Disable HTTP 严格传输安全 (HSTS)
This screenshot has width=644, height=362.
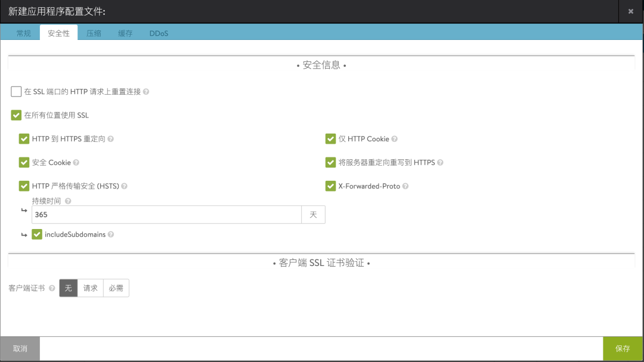click(24, 186)
